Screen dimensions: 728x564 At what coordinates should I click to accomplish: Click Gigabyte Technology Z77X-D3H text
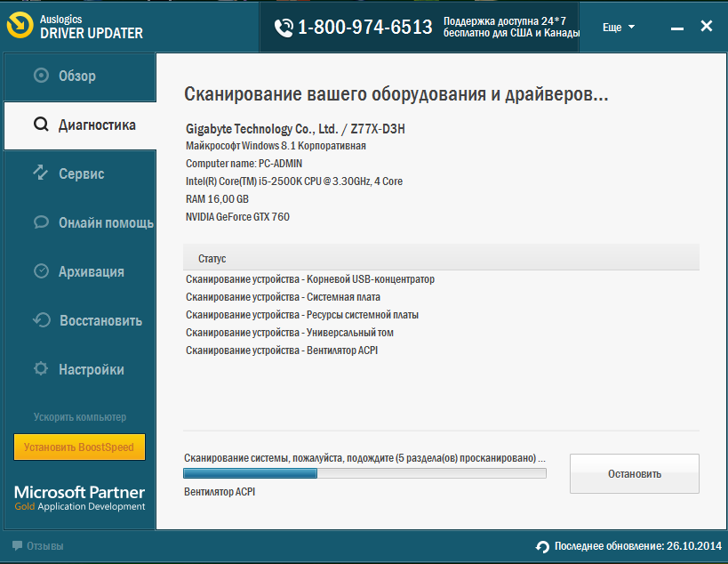[x=295, y=129]
